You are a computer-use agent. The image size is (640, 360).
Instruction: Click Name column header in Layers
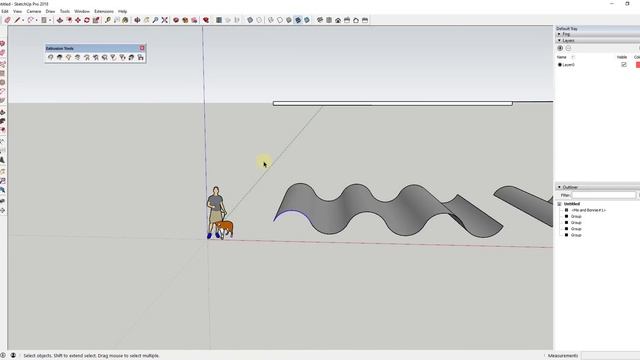[x=562, y=57]
